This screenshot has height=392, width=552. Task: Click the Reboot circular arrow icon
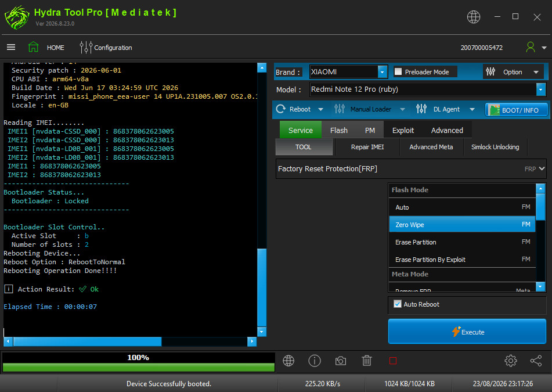tap(280, 109)
